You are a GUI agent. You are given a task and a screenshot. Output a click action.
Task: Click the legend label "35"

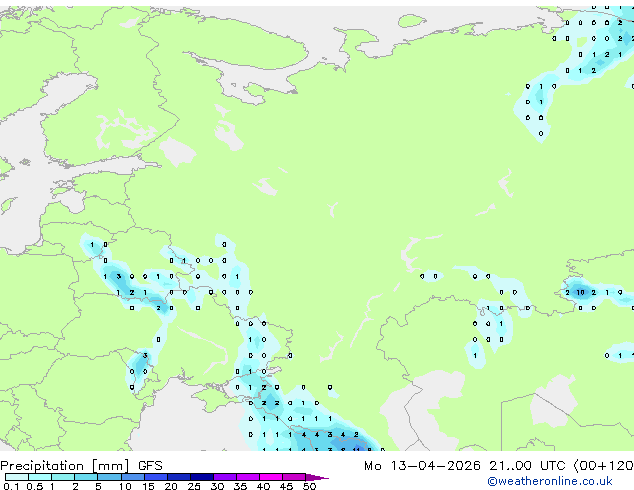[x=240, y=486]
